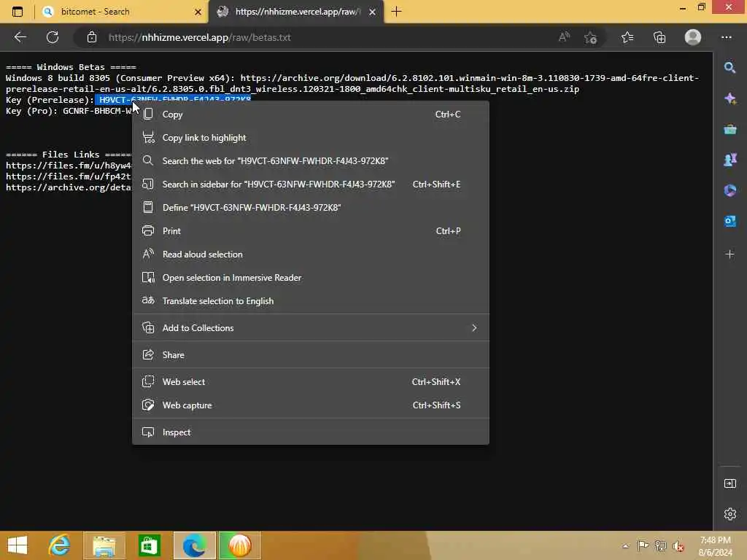Click the https://files.fm/u/fp42t link text
Image resolution: width=747 pixels, height=560 pixels.
[69, 176]
